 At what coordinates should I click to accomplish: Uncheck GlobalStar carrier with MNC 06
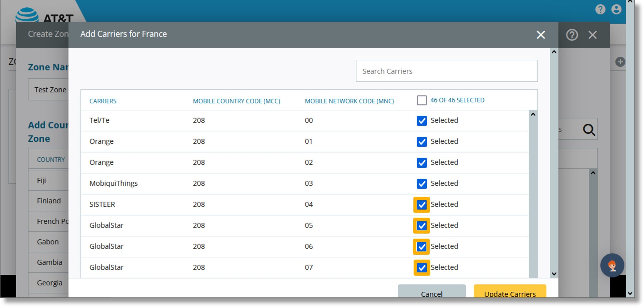tap(422, 247)
